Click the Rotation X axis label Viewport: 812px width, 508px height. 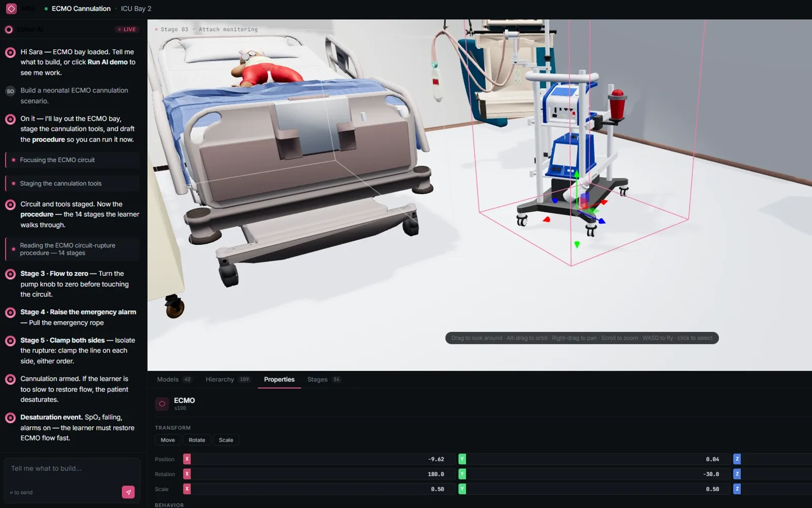click(x=187, y=474)
